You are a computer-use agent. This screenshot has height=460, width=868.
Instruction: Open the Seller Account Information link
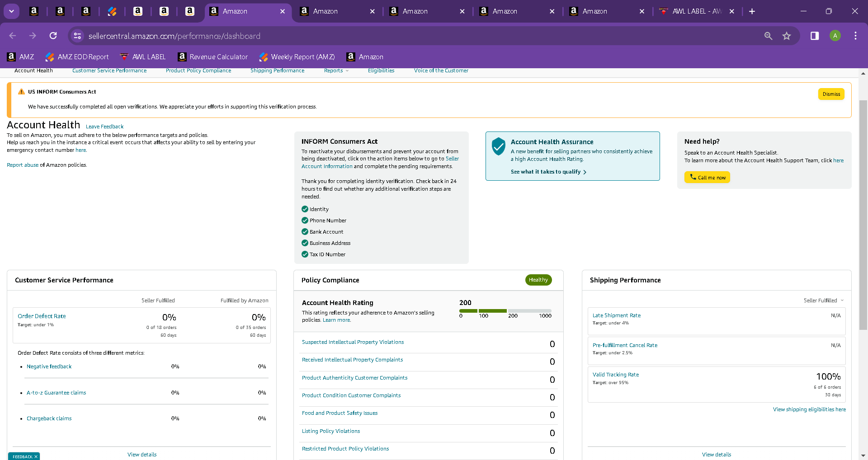point(380,163)
